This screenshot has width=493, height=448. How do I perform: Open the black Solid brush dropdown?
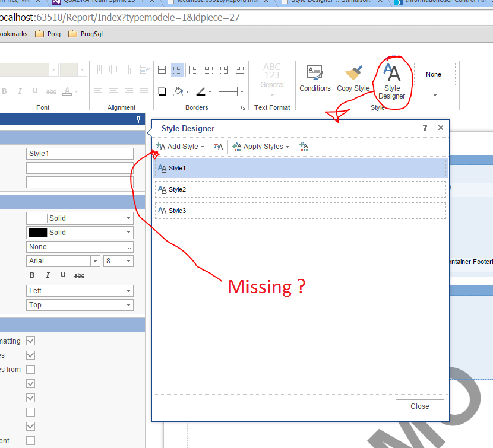[x=128, y=233]
